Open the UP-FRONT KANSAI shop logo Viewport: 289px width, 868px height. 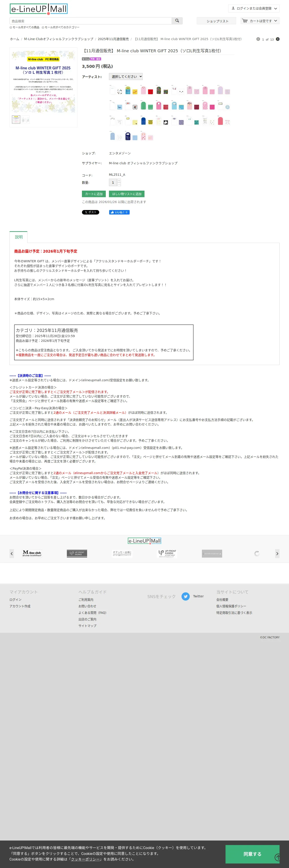(167, 553)
